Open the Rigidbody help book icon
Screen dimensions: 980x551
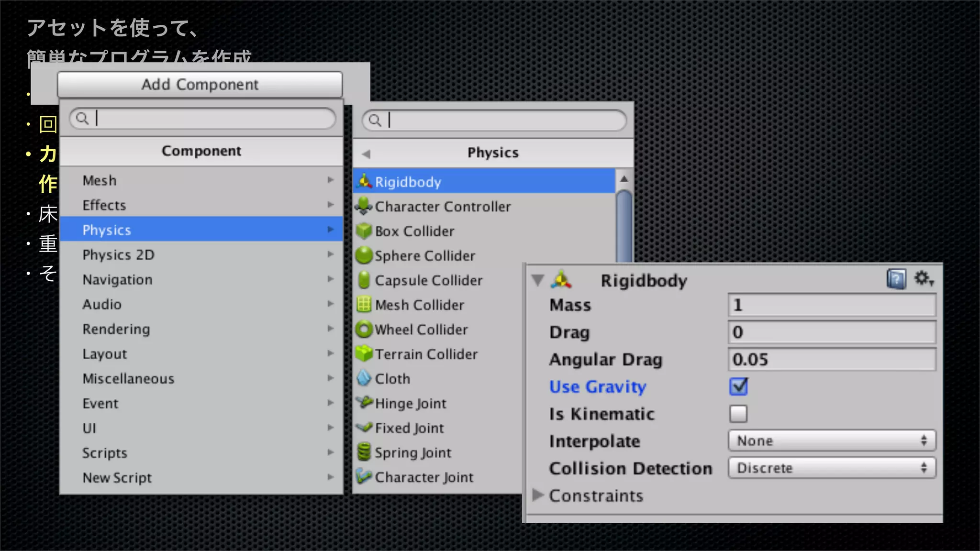(896, 279)
